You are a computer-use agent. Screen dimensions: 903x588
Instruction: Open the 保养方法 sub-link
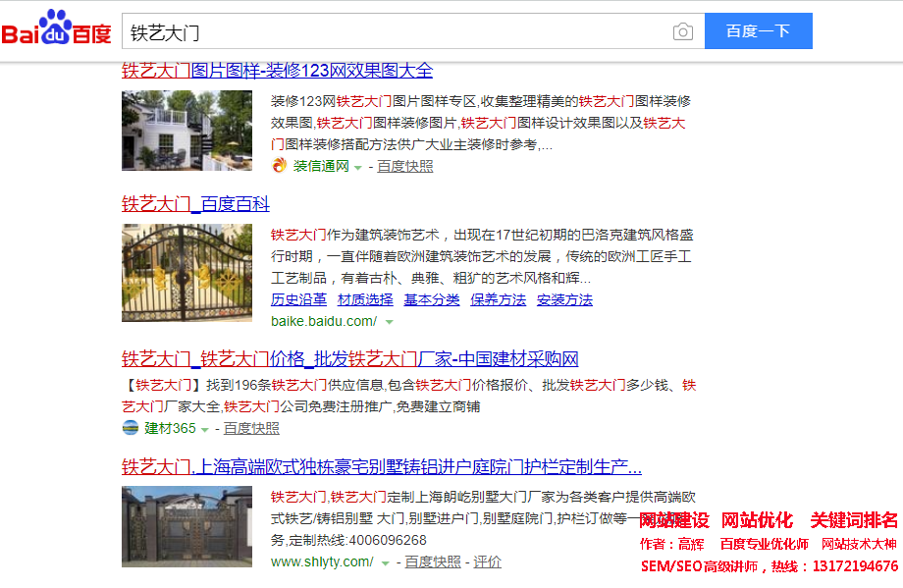[x=498, y=299]
